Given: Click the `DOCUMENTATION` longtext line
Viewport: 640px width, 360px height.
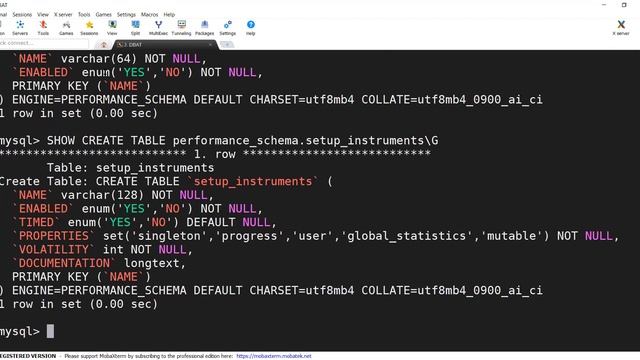Looking at the screenshot, I should point(99,263).
